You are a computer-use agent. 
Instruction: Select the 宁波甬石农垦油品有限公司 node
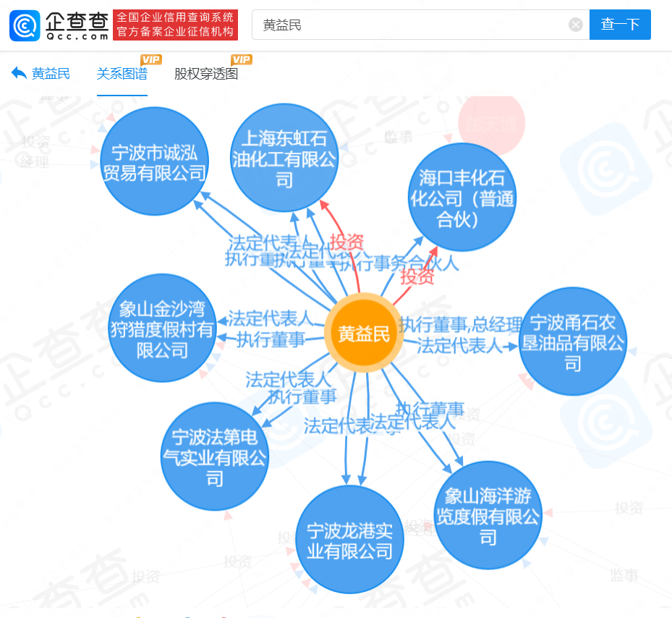click(x=573, y=342)
